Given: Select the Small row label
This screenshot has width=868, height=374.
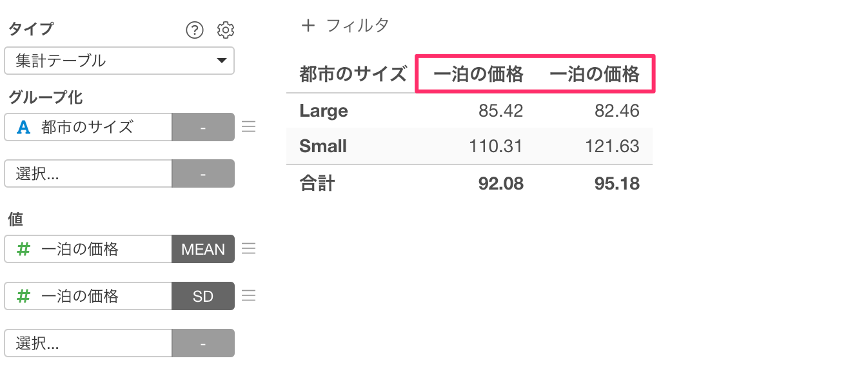Looking at the screenshot, I should (x=323, y=146).
